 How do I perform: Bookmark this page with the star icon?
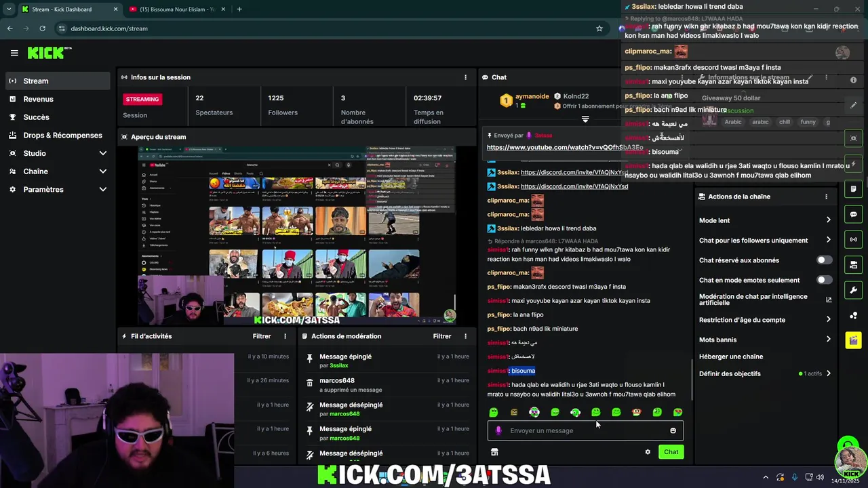[599, 28]
